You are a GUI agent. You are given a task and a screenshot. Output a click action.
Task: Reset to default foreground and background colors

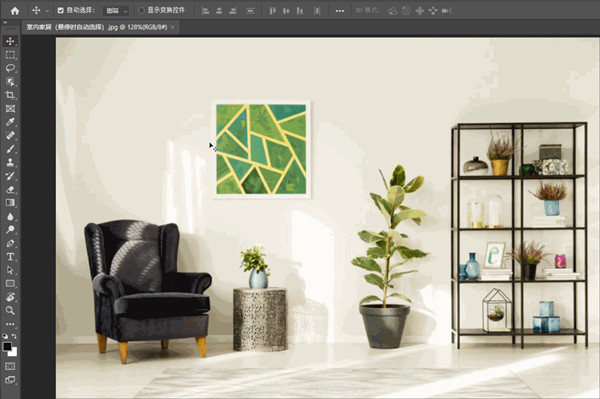pyautogui.click(x=5, y=336)
